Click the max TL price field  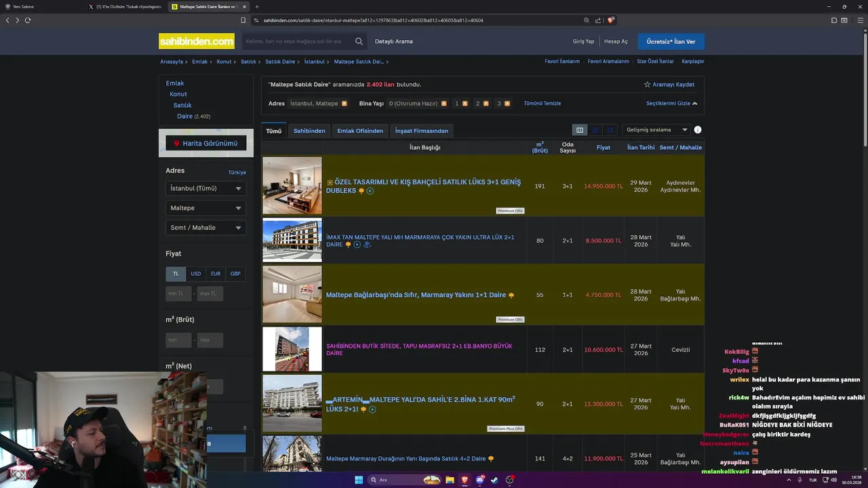[210, 293]
